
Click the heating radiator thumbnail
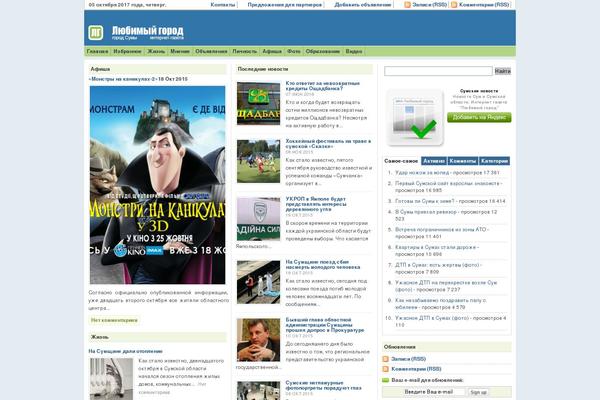click(x=111, y=379)
